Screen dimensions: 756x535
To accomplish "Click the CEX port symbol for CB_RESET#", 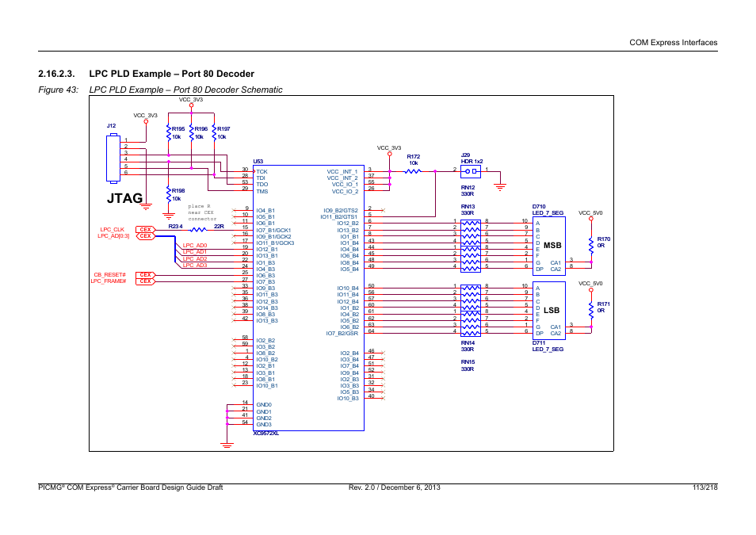I will 145,275.
